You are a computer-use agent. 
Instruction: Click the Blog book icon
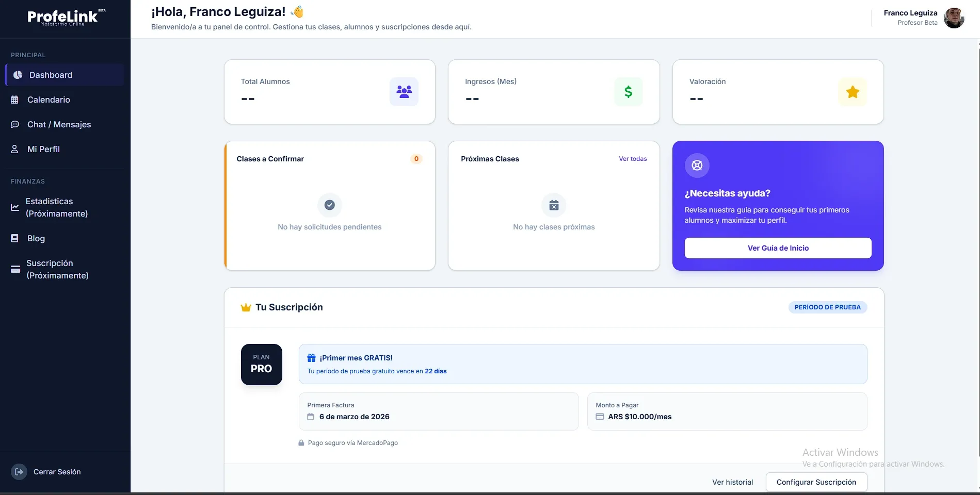15,238
